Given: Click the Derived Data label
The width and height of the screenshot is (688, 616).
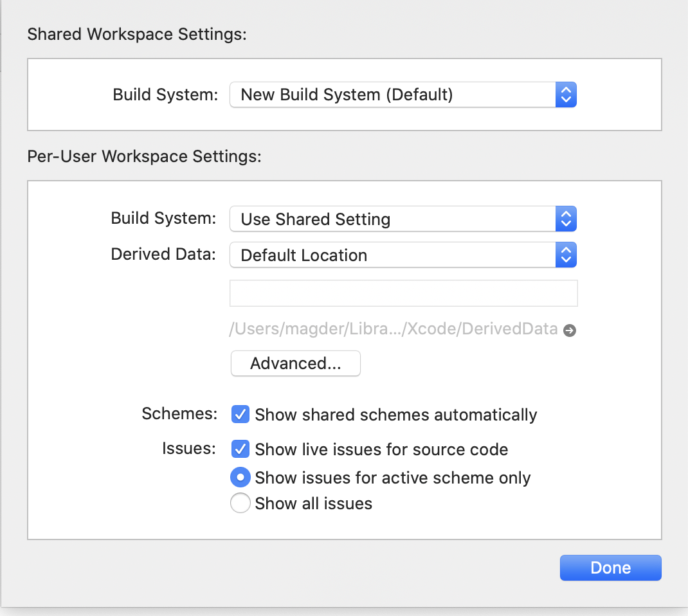Looking at the screenshot, I should tap(163, 255).
